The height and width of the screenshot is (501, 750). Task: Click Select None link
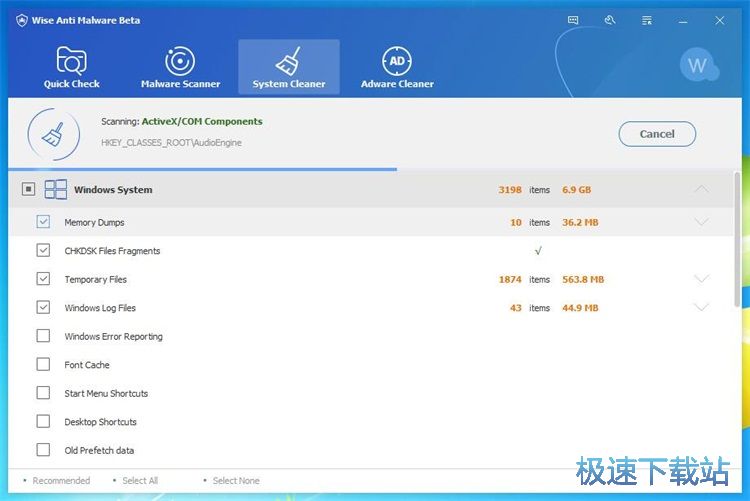coord(236,480)
